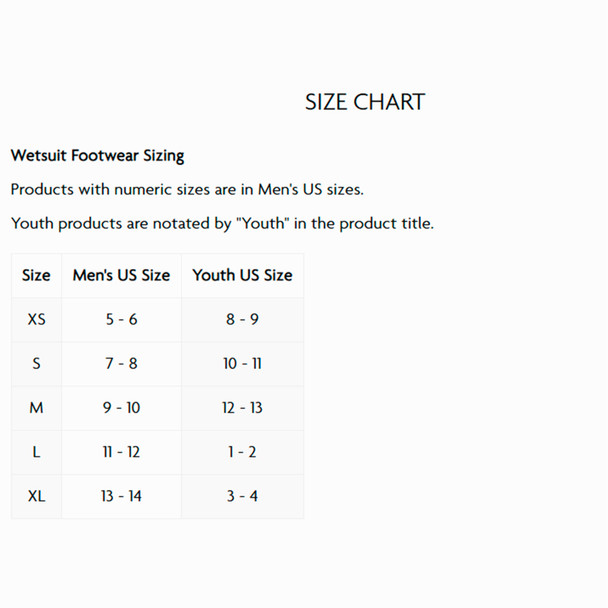
Task: Click the M size row label
Action: click(x=36, y=408)
